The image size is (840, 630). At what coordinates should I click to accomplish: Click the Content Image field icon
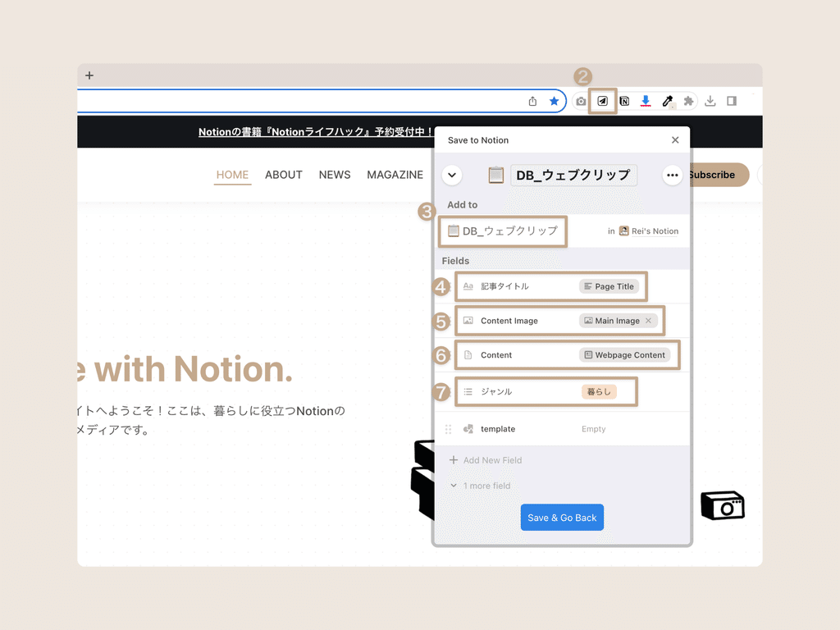[468, 321]
